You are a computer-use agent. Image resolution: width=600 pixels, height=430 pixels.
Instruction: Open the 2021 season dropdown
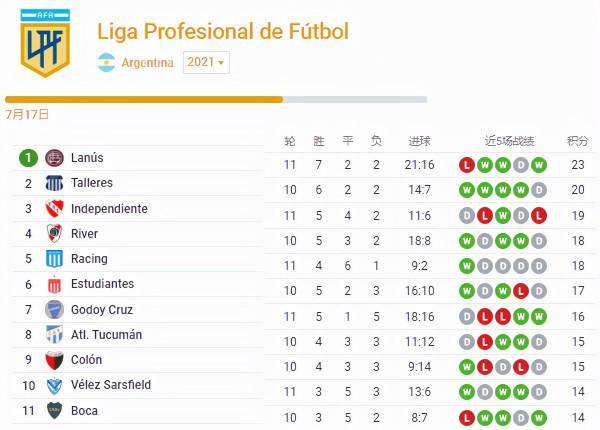206,62
